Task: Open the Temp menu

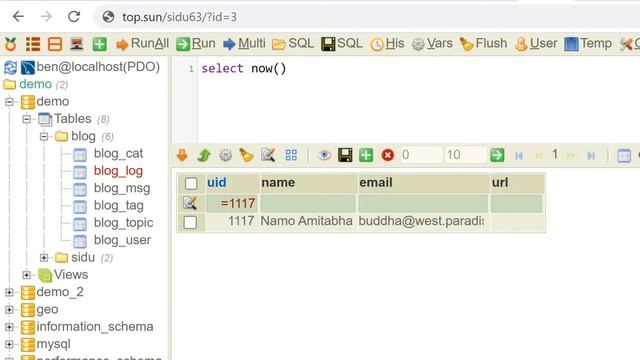Action: pyautogui.click(x=588, y=43)
